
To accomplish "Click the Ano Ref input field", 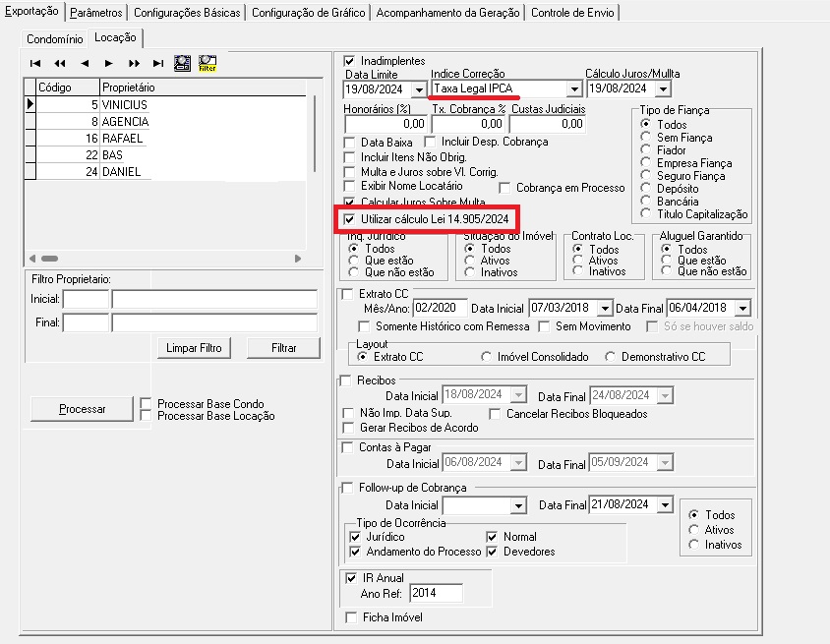I will coord(435,593).
